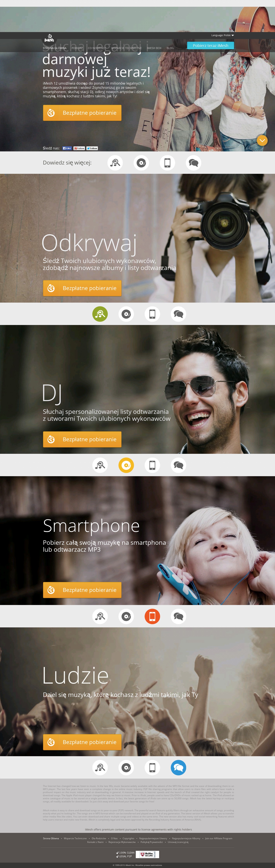Go to WSPARCIE TECHNICZNE in the navigation
275x868 pixels.
click(126, 48)
